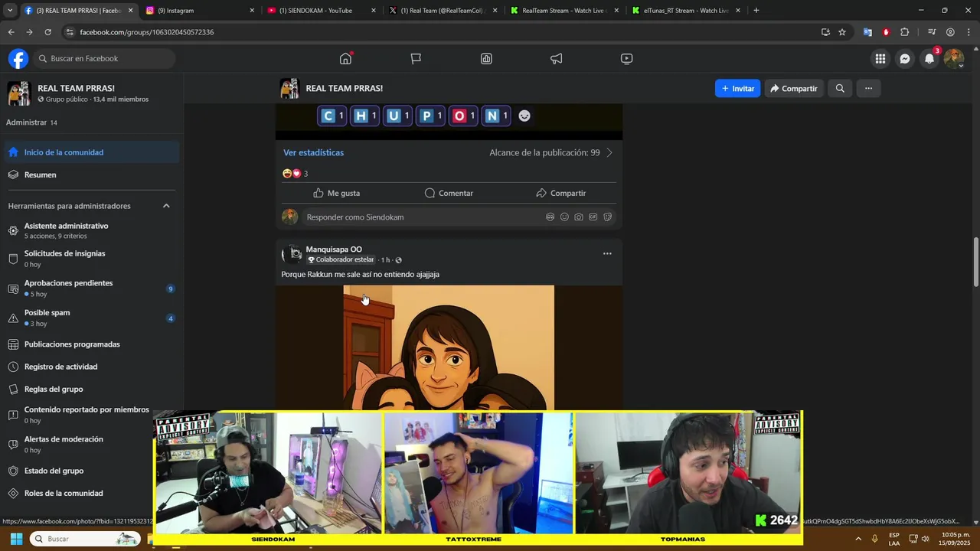
Task: Open Roles de la comunidad
Action: point(91,493)
